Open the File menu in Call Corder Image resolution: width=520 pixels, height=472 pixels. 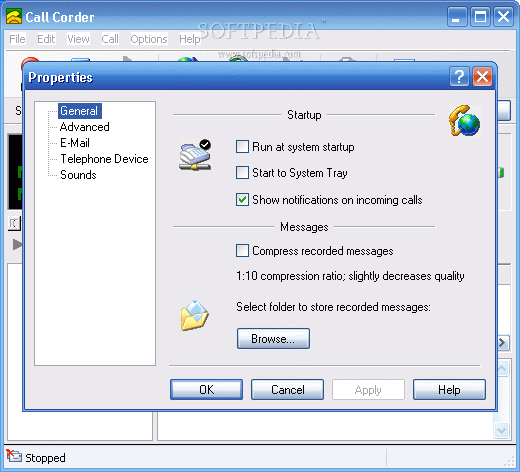point(17,39)
